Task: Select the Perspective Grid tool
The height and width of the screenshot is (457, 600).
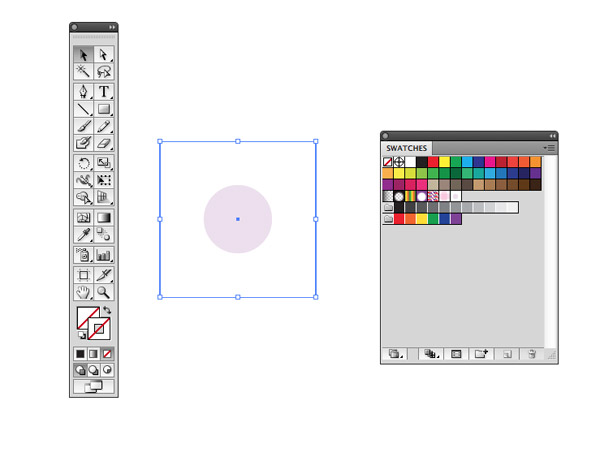Action: coord(104,197)
